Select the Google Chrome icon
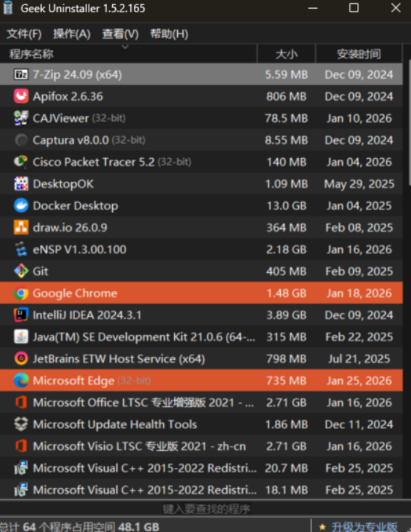Image resolution: width=411 pixels, height=532 pixels. [x=21, y=293]
